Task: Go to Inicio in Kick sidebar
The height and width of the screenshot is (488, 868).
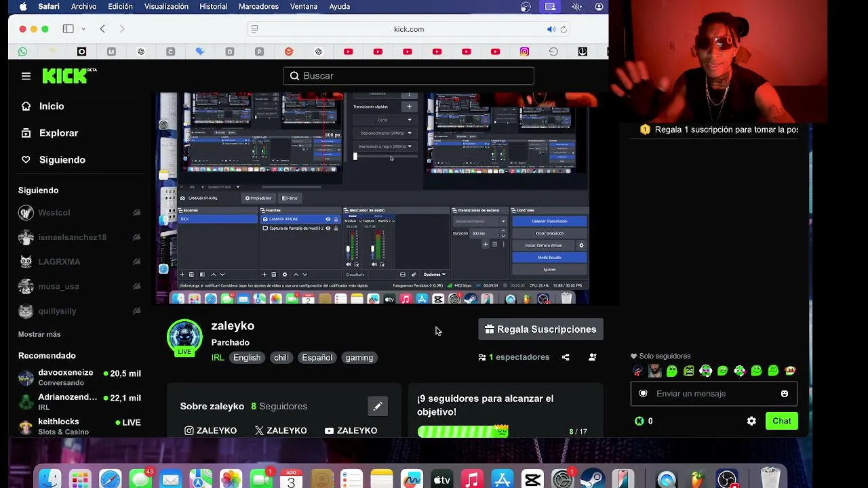Action: pos(43,106)
